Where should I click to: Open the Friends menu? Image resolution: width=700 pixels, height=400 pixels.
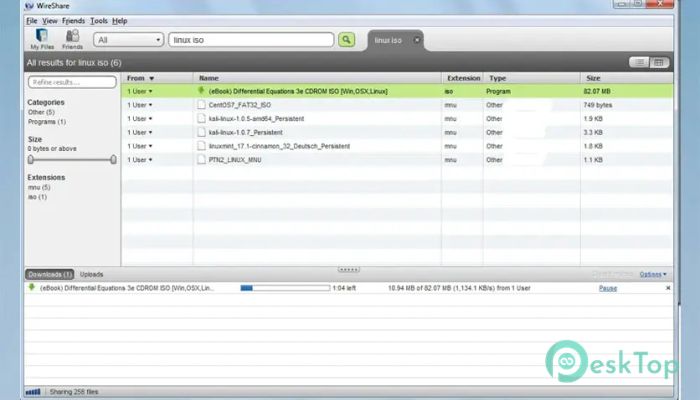click(73, 21)
